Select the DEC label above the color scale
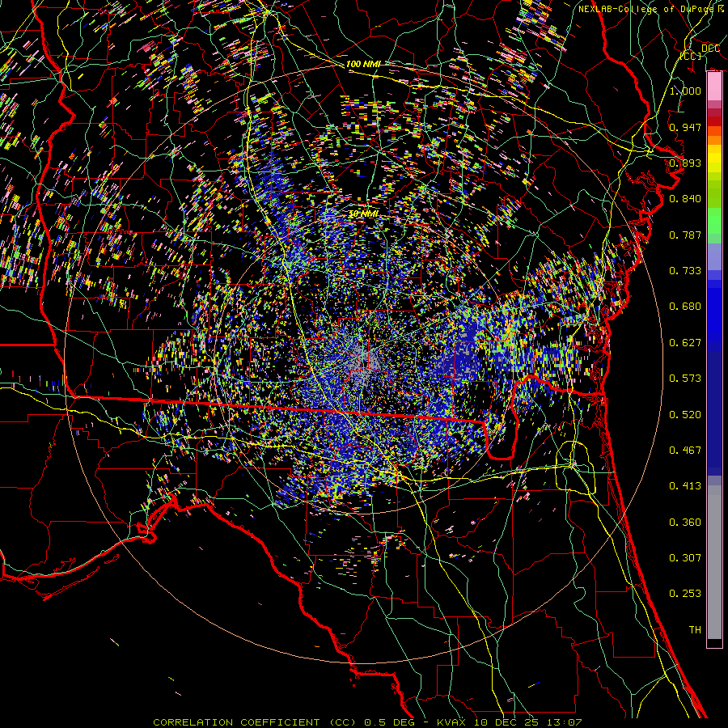Image resolution: width=728 pixels, height=728 pixels. click(x=710, y=49)
